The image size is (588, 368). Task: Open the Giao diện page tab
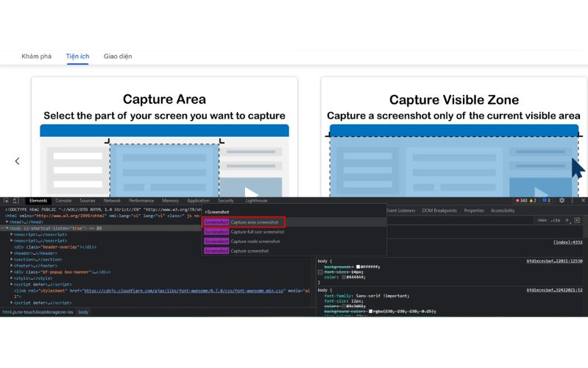(118, 56)
